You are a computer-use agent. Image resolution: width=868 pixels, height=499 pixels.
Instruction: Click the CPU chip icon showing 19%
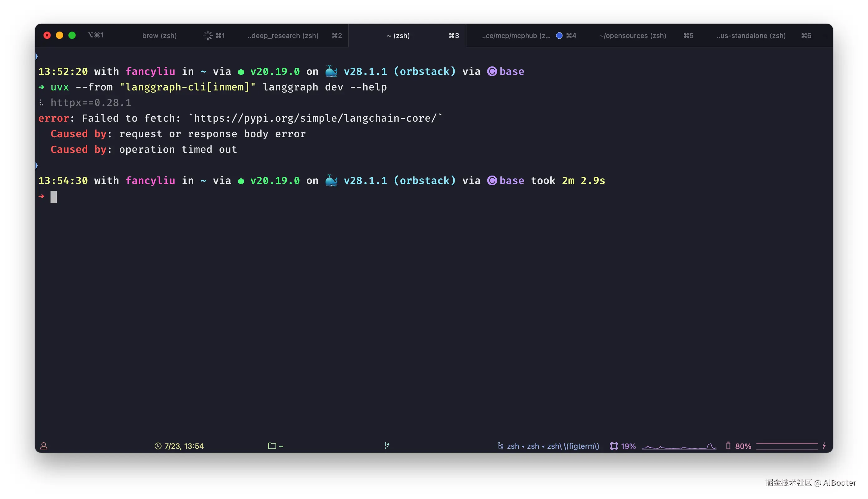(x=614, y=446)
